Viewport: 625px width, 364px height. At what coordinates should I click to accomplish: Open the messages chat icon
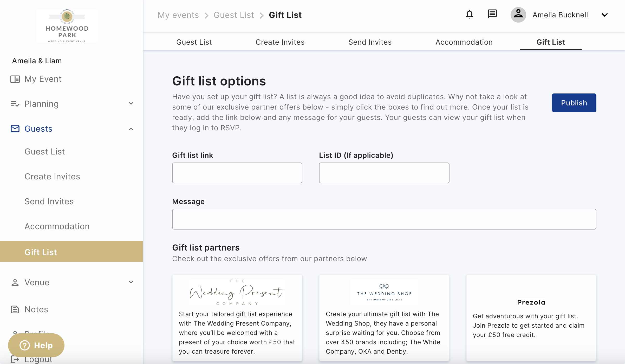click(492, 14)
